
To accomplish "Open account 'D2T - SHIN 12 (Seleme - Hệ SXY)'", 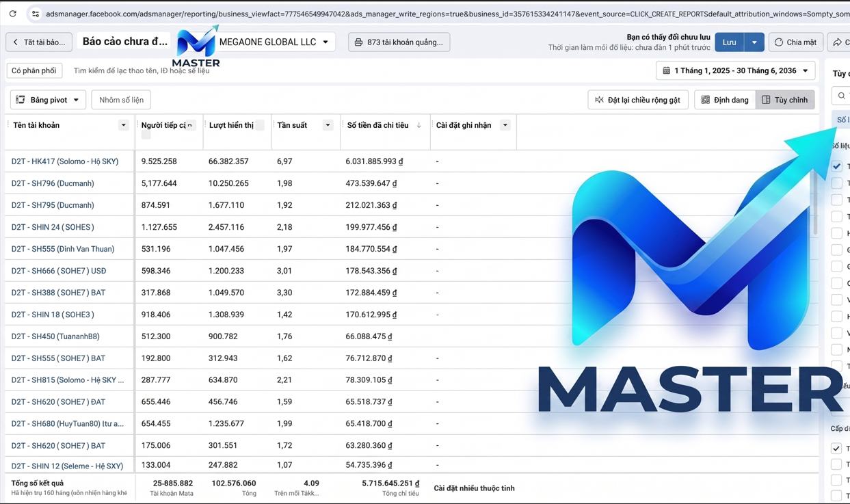I will pyautogui.click(x=67, y=466).
